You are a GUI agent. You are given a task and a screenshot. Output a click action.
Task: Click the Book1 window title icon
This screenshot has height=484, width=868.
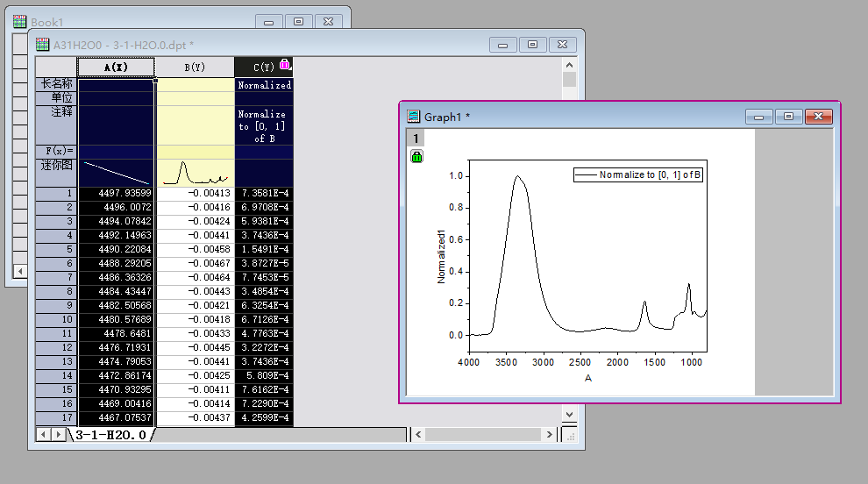[x=19, y=22]
